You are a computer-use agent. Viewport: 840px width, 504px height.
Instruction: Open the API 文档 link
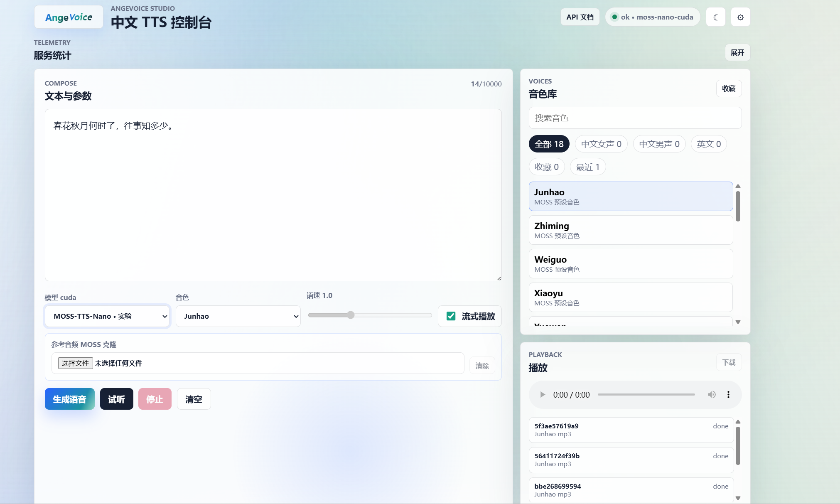(x=580, y=17)
